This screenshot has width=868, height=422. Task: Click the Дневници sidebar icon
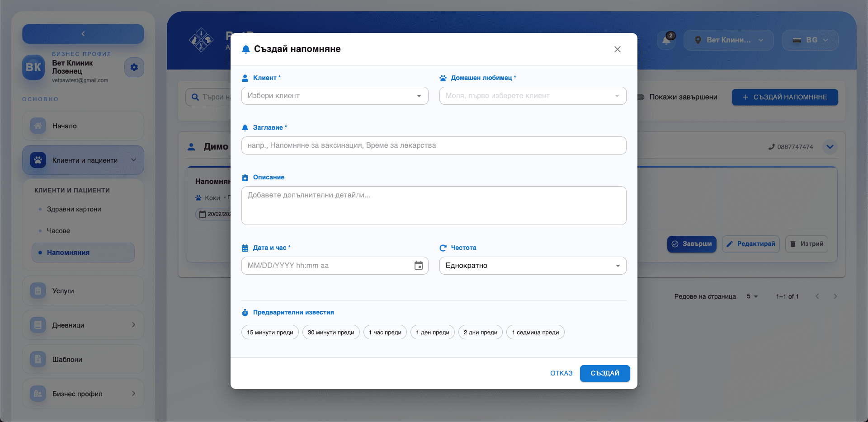pos(38,325)
